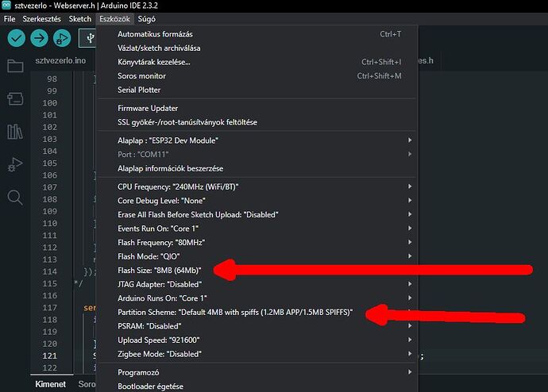548x392 pixels.
Task: Expand PSRAM Disabled submenu
Action: coord(257,326)
